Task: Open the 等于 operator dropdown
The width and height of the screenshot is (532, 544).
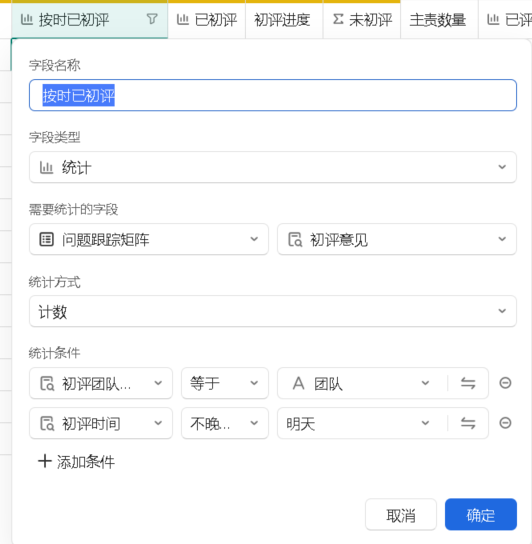Action: pos(225,383)
